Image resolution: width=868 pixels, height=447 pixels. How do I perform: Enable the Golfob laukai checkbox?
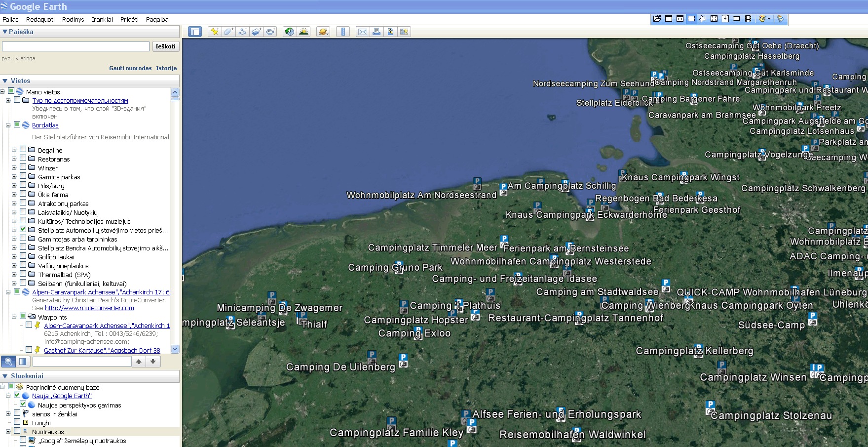coord(23,256)
